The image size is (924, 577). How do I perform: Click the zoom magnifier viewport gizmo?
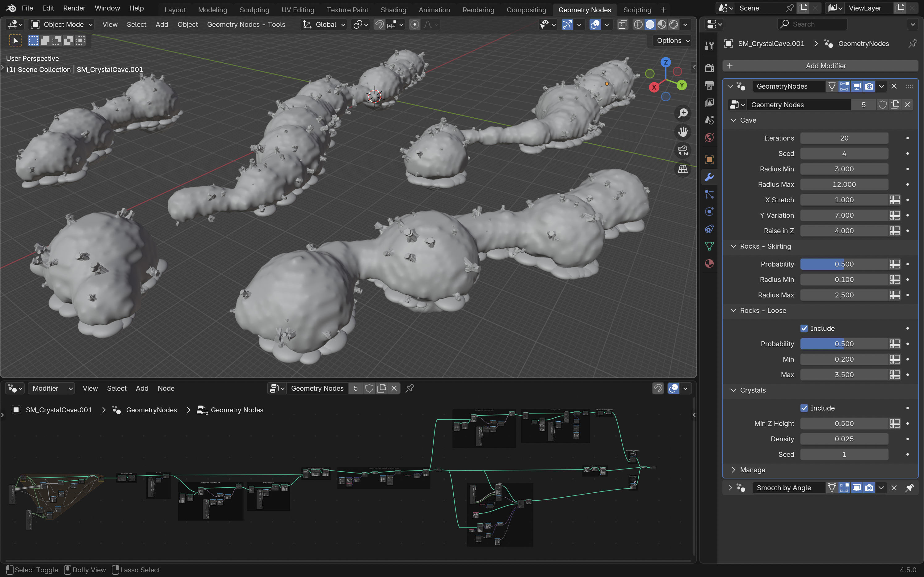[x=682, y=113]
